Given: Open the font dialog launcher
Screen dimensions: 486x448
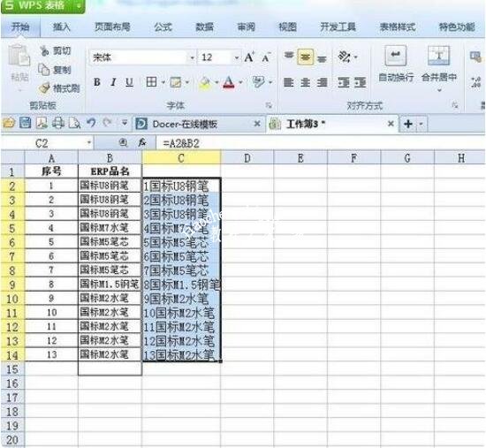Looking at the screenshot, I should click(x=269, y=105).
